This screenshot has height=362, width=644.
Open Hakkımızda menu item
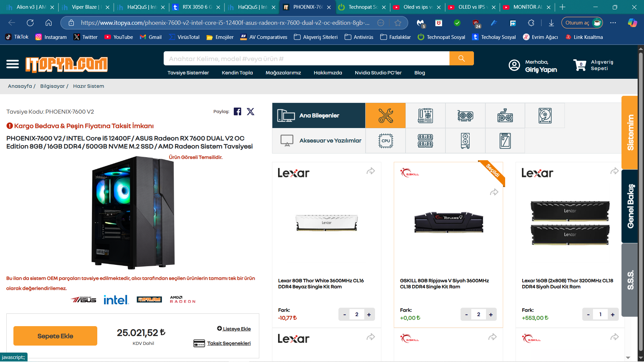click(x=328, y=73)
